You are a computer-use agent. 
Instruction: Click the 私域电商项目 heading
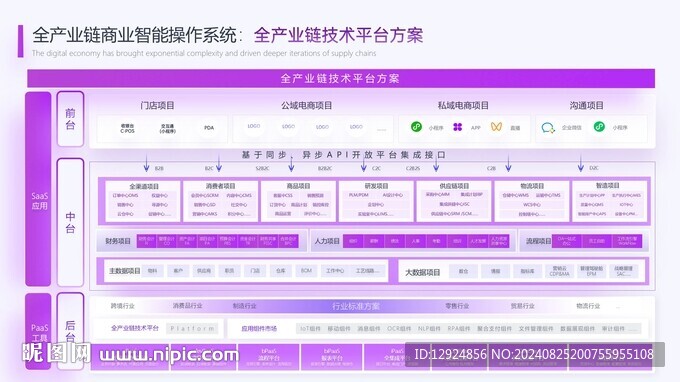(x=463, y=105)
